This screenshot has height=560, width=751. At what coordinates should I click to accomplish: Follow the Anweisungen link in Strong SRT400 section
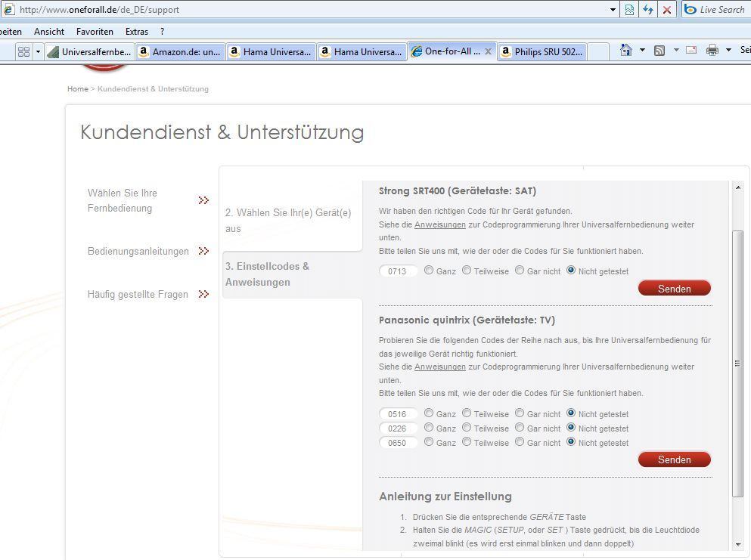pyautogui.click(x=439, y=224)
